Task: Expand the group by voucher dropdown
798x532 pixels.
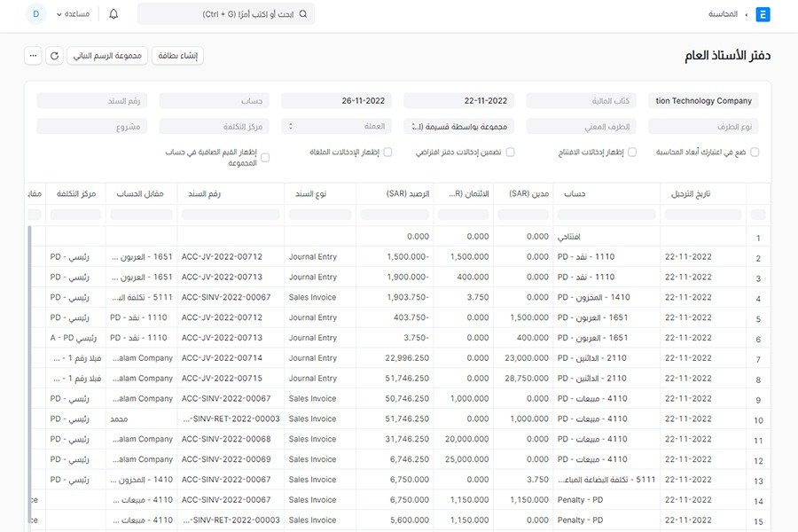Action: click(458, 127)
